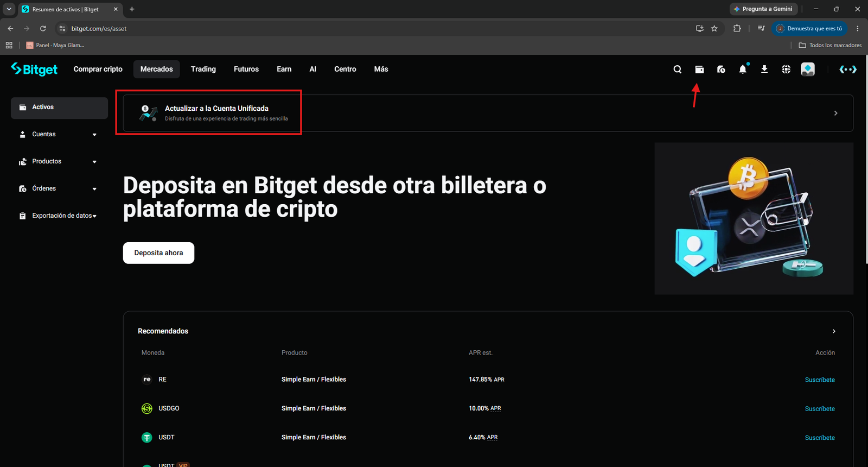
Task: Click the developer brackets icon in header
Action: pyautogui.click(x=848, y=69)
